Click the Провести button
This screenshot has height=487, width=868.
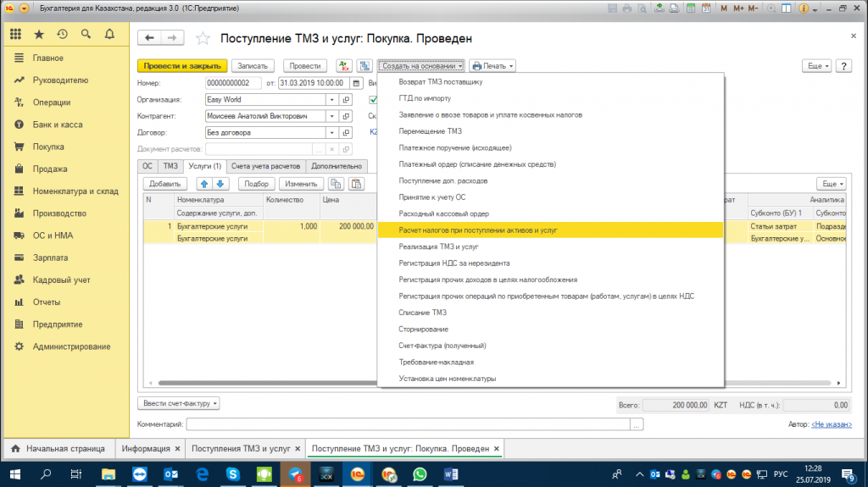coord(305,66)
